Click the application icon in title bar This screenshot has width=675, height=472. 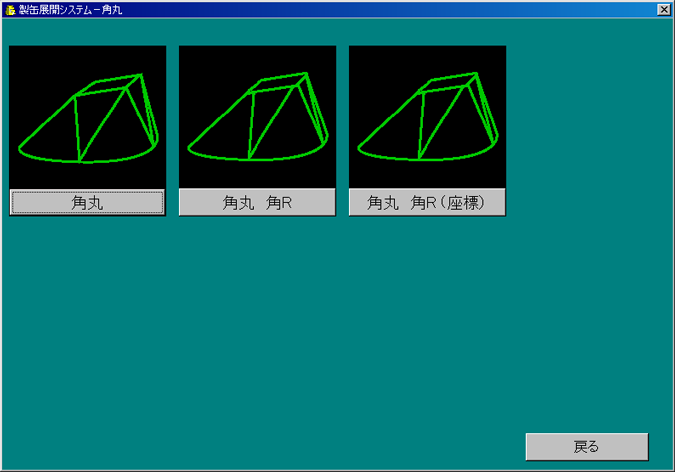[10, 9]
